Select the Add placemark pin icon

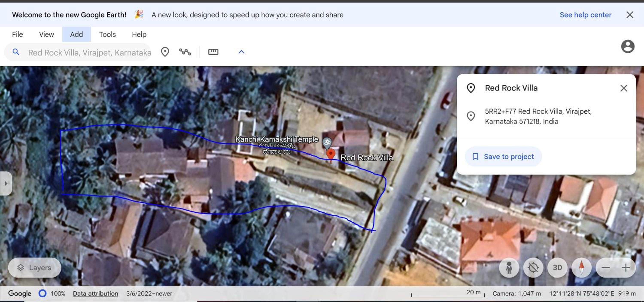click(x=165, y=52)
